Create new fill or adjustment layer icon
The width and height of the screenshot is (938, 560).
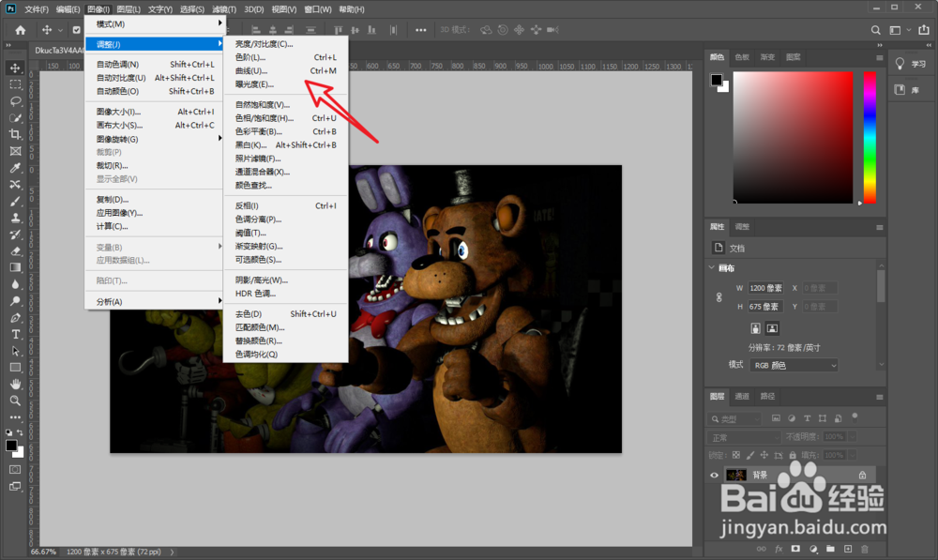pos(813,549)
